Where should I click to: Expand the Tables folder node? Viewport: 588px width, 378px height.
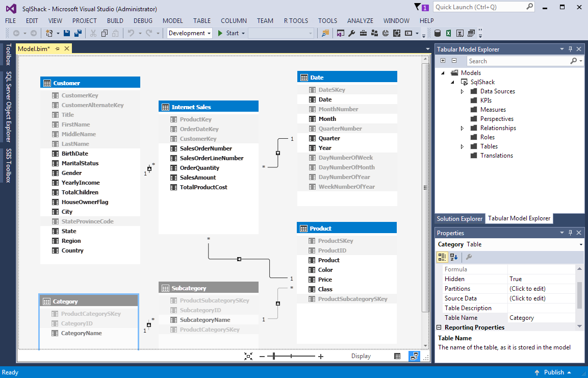(462, 146)
